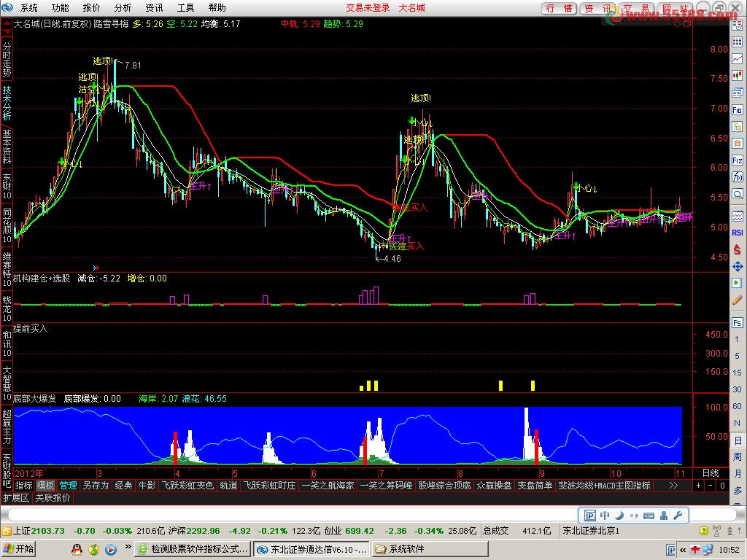747x560 pixels.
Task: Click 另存为 template button
Action: pos(96,485)
